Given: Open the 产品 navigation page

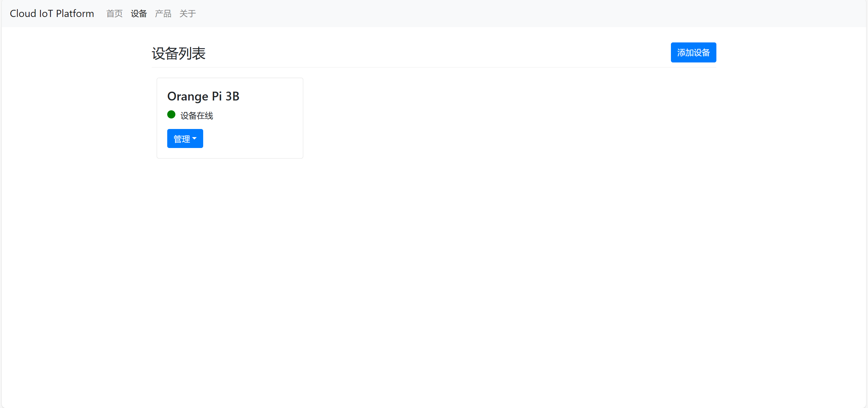Looking at the screenshot, I should click(x=163, y=14).
